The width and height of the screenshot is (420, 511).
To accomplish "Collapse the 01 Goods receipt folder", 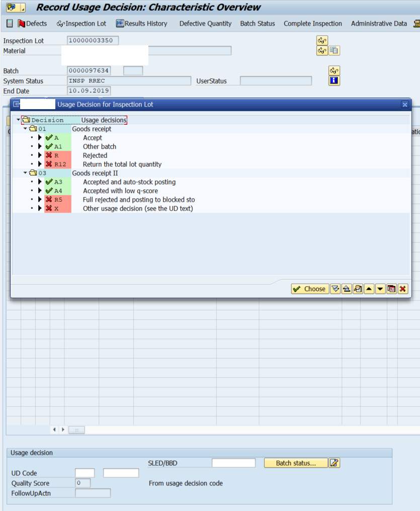I will tap(26, 129).
